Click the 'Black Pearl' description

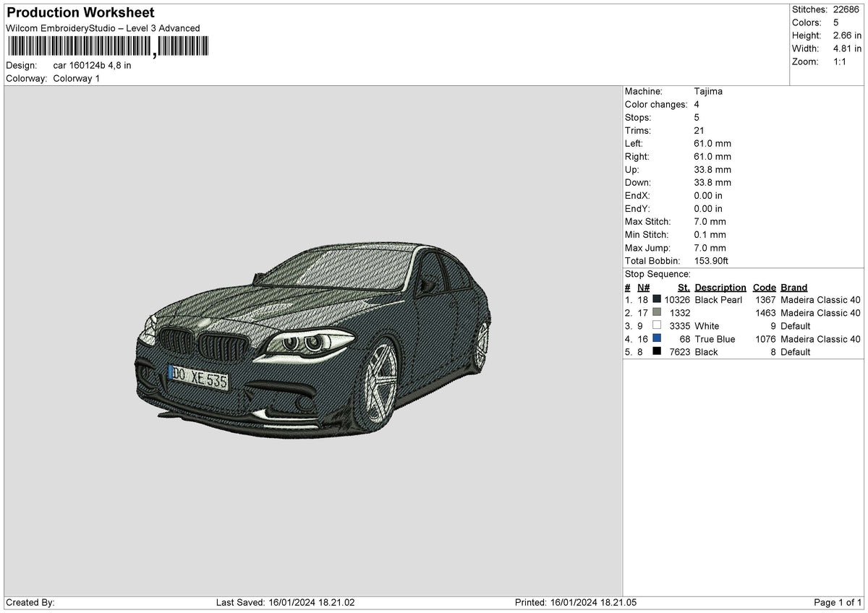coord(718,299)
